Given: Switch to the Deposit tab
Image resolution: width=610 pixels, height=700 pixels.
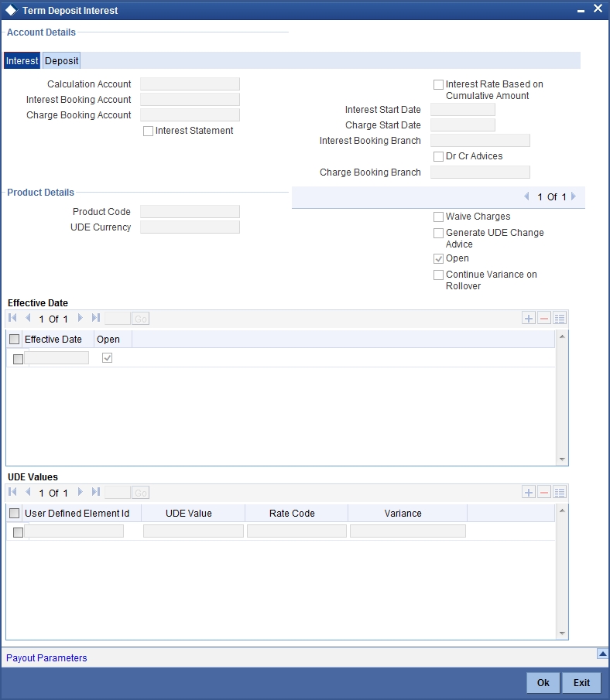Looking at the screenshot, I should [x=62, y=60].
